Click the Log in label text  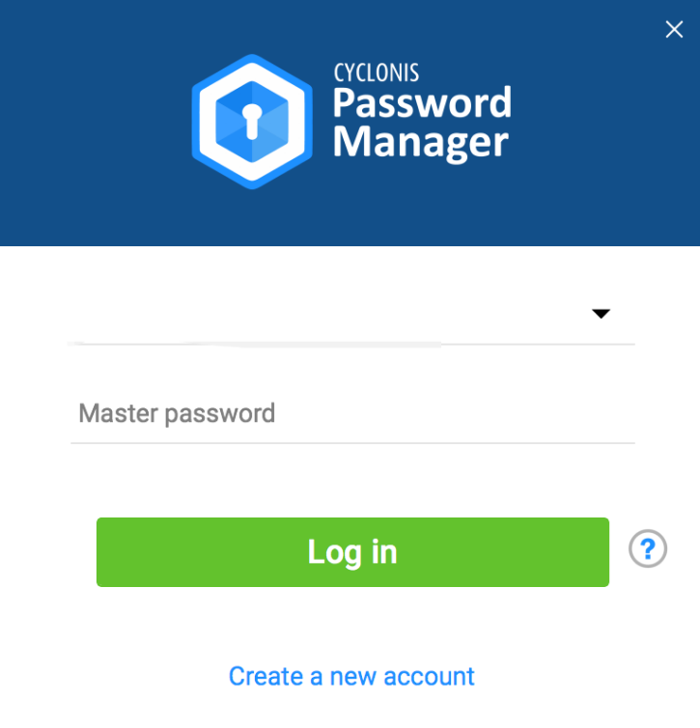[x=352, y=552]
